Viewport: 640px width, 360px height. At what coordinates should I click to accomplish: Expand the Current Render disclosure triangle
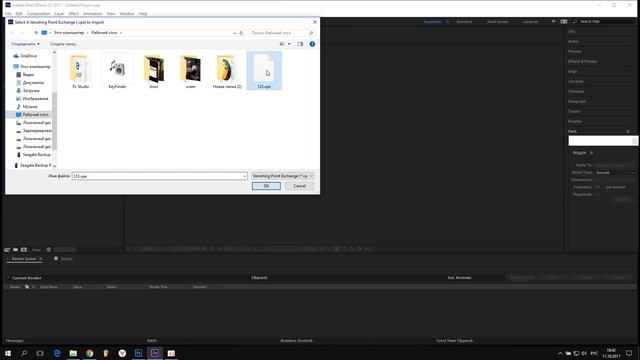tap(9, 278)
